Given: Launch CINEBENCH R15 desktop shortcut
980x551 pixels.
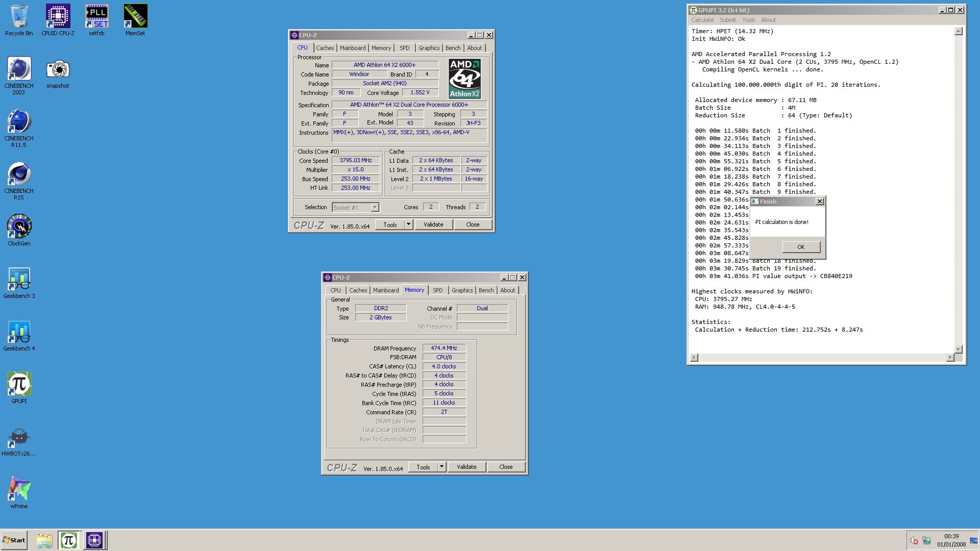Looking at the screenshot, I should point(19,181).
